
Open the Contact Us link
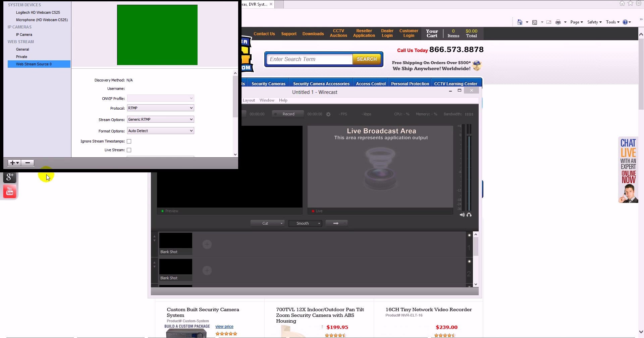point(264,34)
